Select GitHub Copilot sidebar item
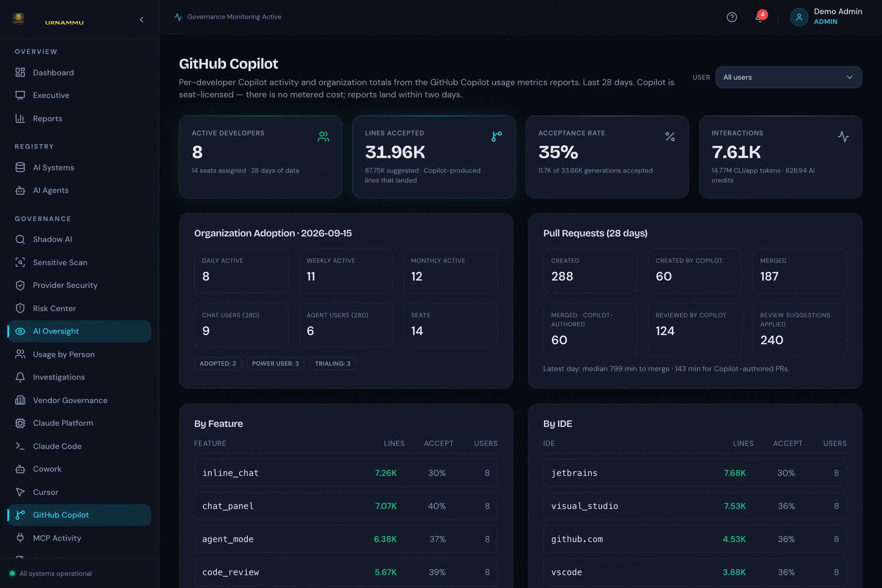The height and width of the screenshot is (588, 882). pos(79,515)
